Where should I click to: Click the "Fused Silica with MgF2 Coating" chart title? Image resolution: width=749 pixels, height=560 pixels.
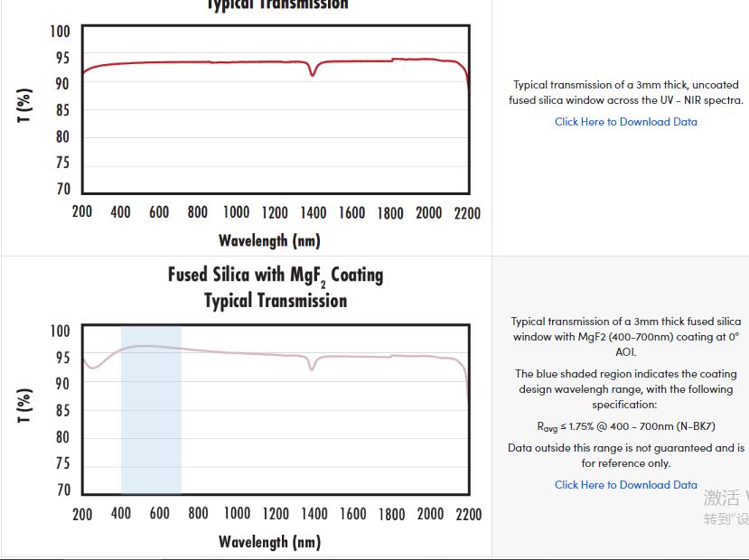[x=276, y=275]
